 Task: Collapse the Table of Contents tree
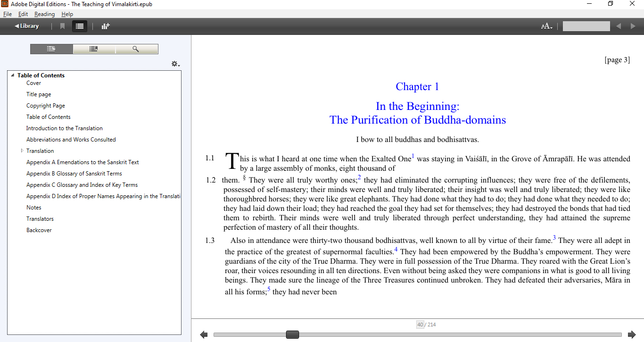tap(12, 75)
